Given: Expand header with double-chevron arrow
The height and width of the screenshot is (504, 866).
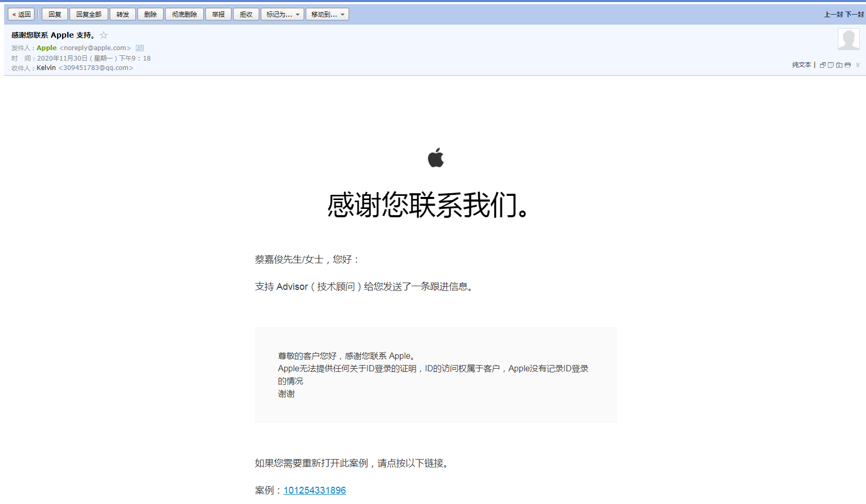Looking at the screenshot, I should [x=858, y=65].
